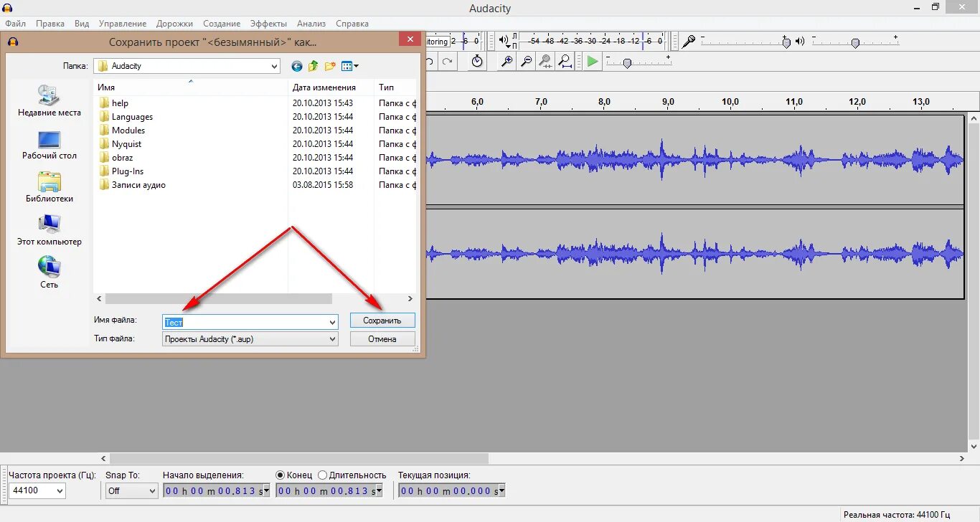Open the Справка menu
Screen dimensions: 980x522
(352, 24)
